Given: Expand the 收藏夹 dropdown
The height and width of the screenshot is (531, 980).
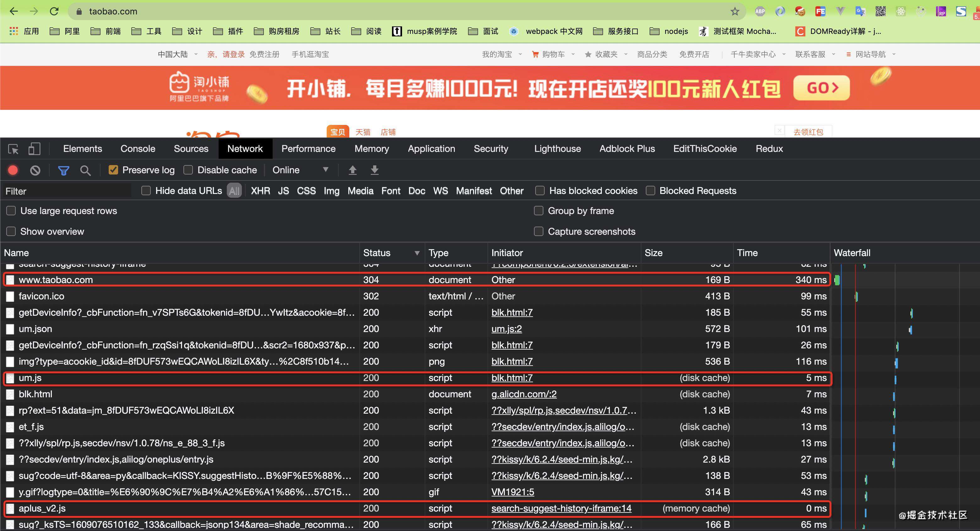Looking at the screenshot, I should coord(625,54).
